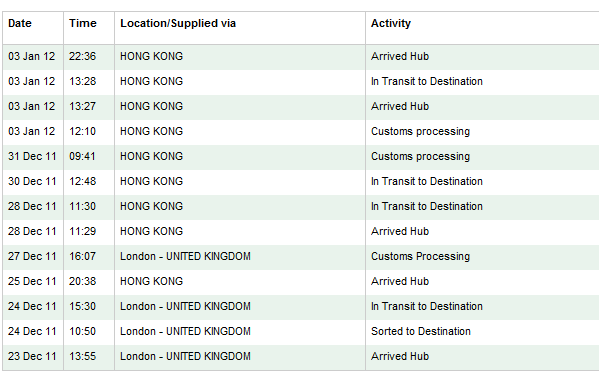Click the Time column header
This screenshot has height=372, width=599.
click(83, 23)
